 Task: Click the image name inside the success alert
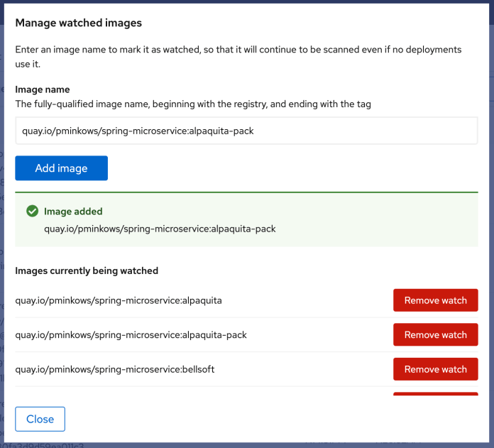point(160,229)
